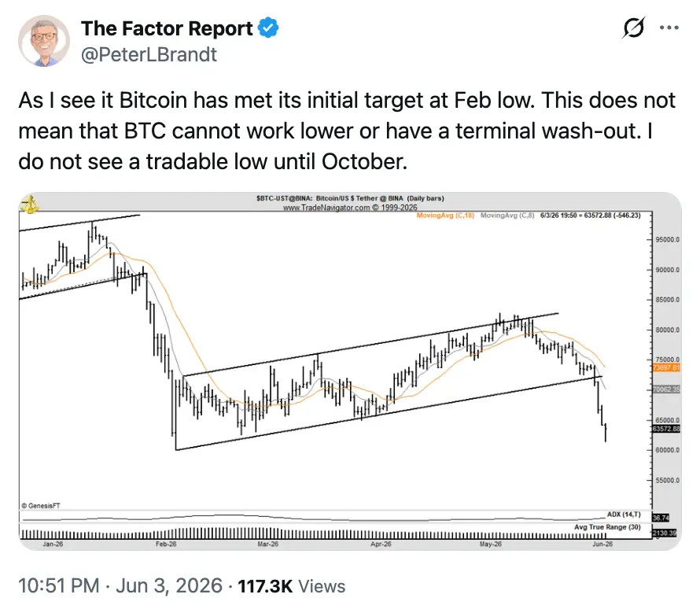Image resolution: width=700 pixels, height=609 pixels.
Task: Click the Grok slash-circle icon
Action: point(633,28)
